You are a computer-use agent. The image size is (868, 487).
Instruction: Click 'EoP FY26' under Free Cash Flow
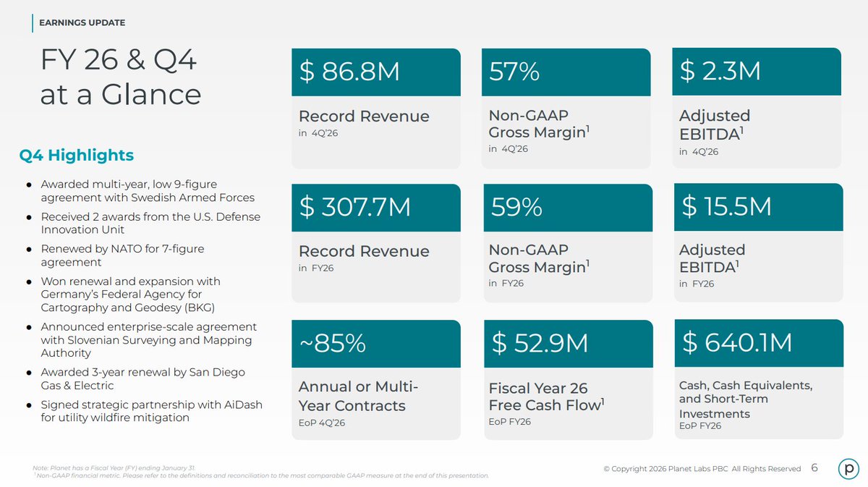[x=510, y=421]
